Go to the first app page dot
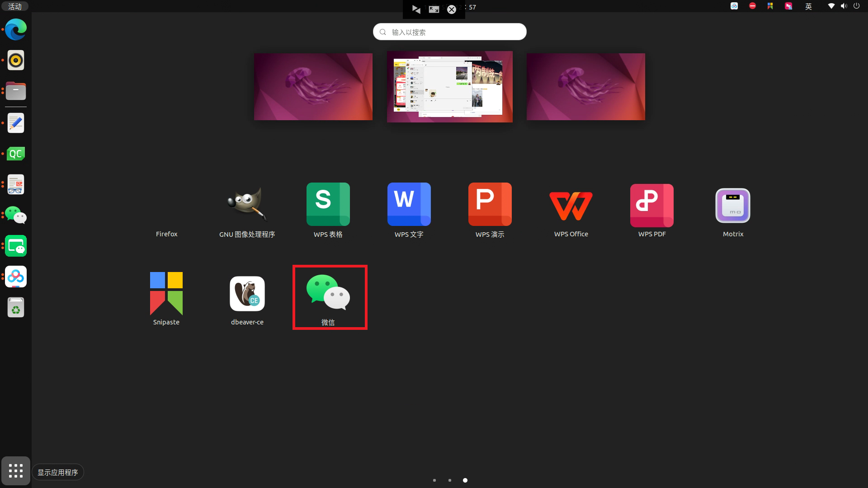Image resolution: width=868 pixels, height=488 pixels. point(434,480)
